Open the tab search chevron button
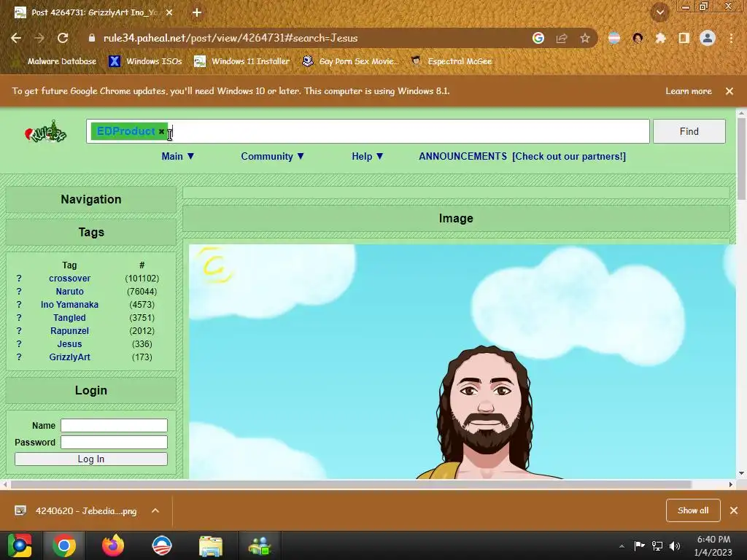Image resolution: width=747 pixels, height=560 pixels. point(660,13)
